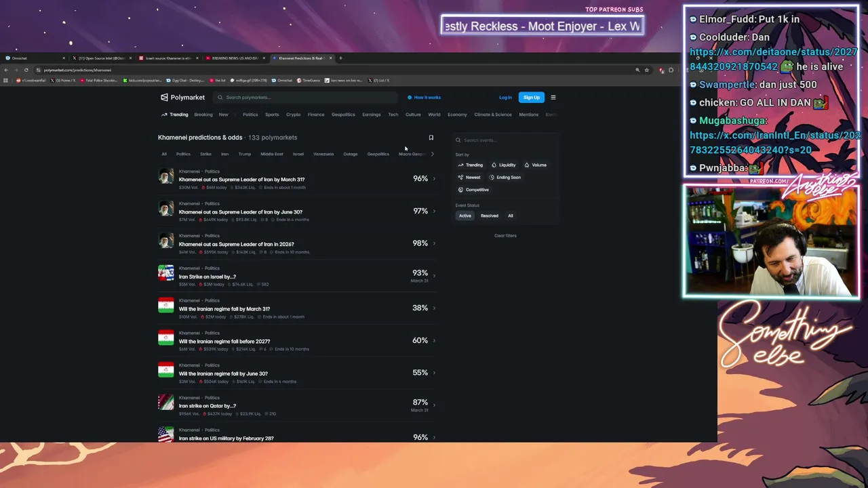The height and width of the screenshot is (488, 868).
Task: Sort events by Liquidity
Action: pyautogui.click(x=504, y=165)
